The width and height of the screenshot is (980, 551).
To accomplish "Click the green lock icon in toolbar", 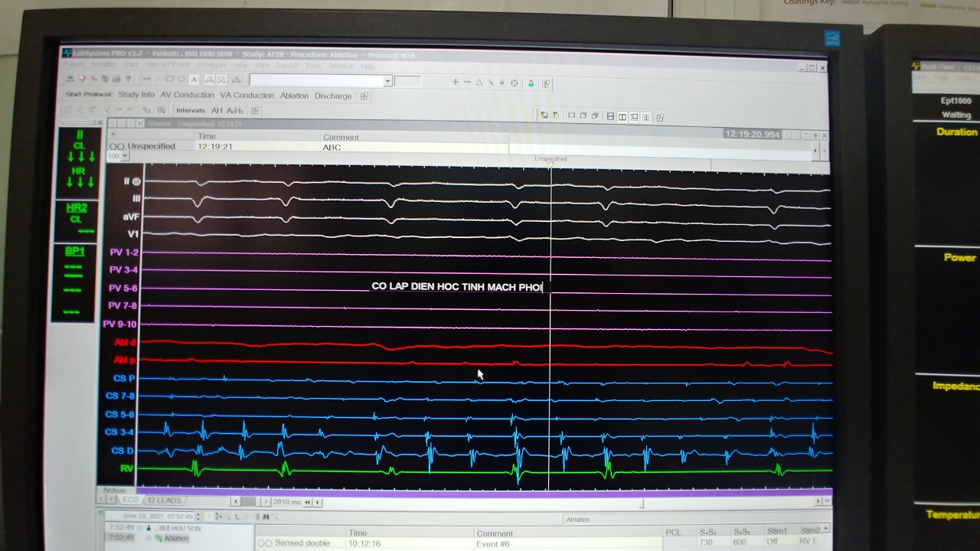I will coord(531,83).
